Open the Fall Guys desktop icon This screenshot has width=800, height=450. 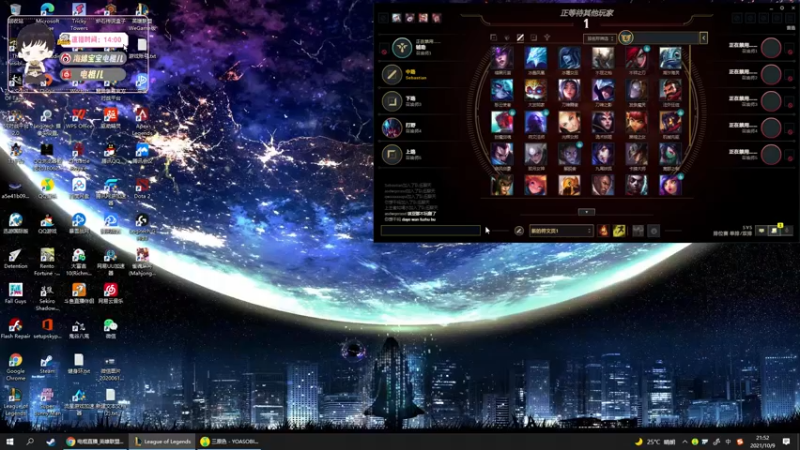coord(15,293)
